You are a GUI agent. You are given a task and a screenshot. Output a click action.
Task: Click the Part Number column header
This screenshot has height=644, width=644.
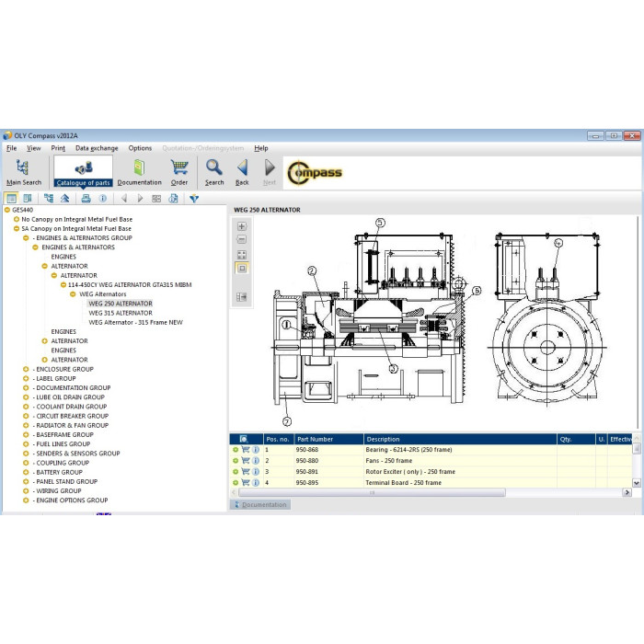pos(329,439)
